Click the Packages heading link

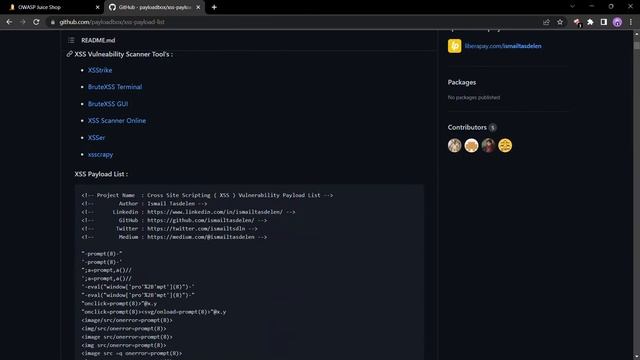462,82
